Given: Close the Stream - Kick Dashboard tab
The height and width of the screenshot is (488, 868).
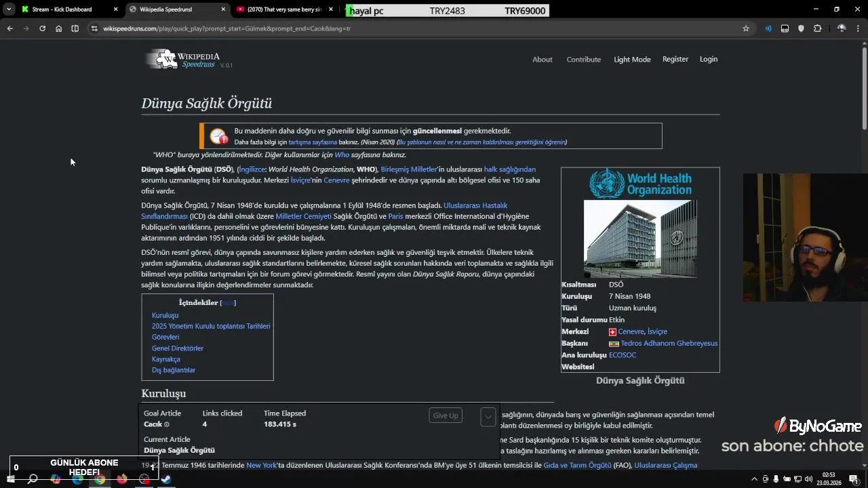Looking at the screenshot, I should coord(115,9).
